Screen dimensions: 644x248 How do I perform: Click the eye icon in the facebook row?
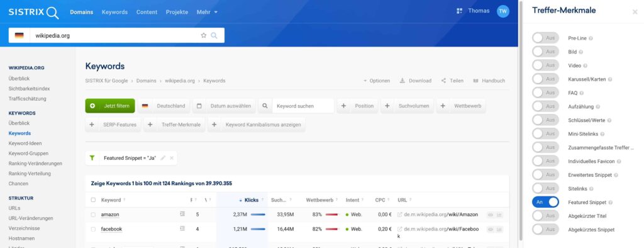(491, 229)
